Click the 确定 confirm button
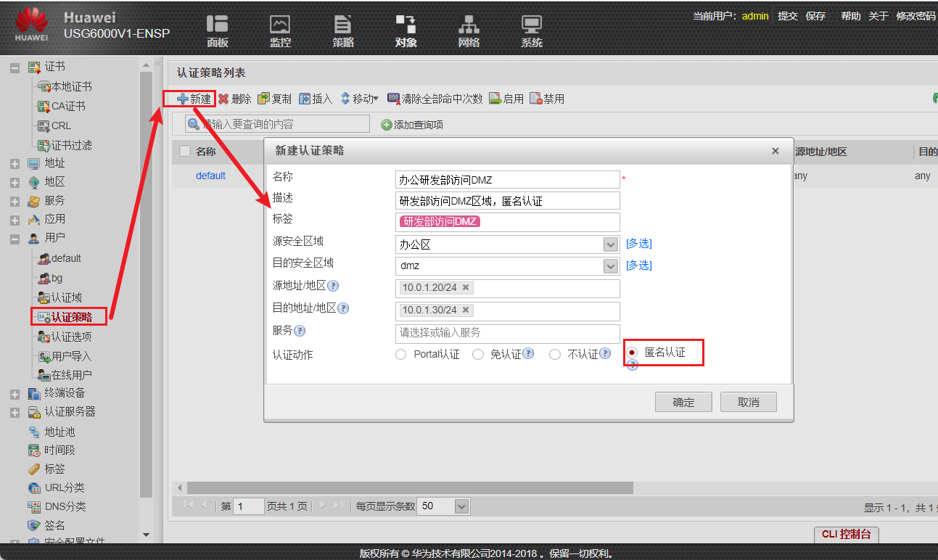 point(683,402)
